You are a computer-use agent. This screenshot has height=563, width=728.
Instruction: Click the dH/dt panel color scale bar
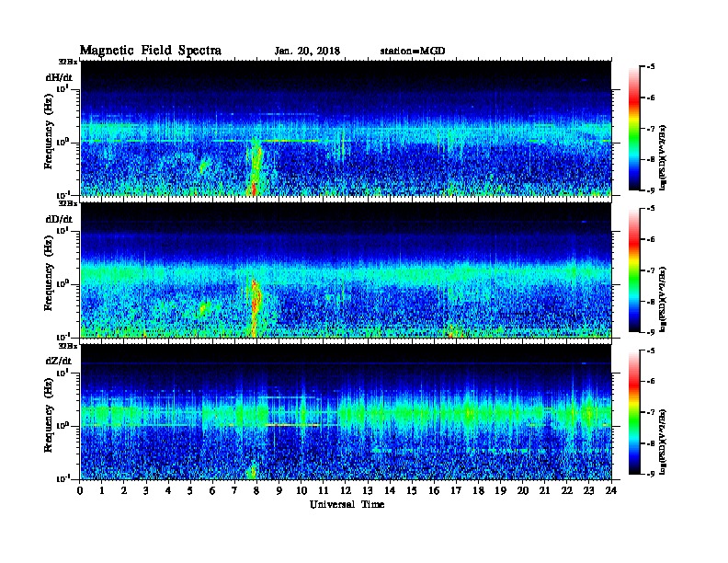634,129
